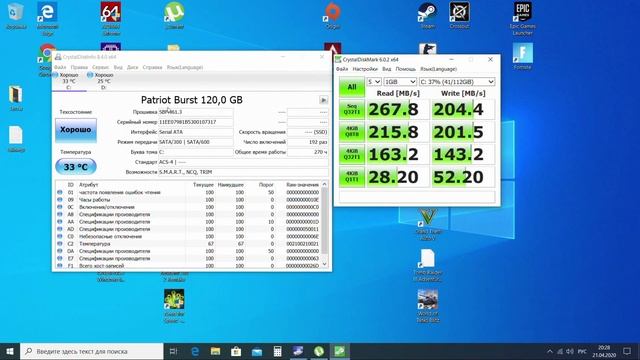Select the 01 read error rate attribute row
The image size is (640, 360).
pyautogui.click(x=188, y=192)
